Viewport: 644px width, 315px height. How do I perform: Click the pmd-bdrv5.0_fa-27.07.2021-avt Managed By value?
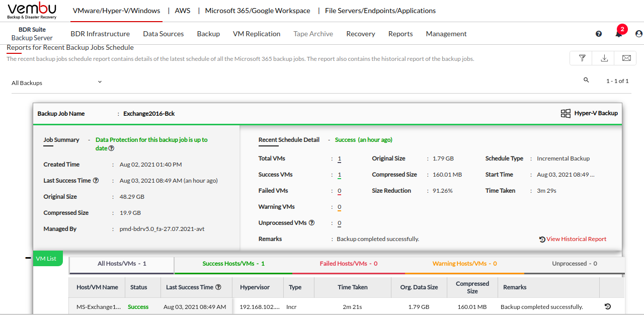(162, 229)
